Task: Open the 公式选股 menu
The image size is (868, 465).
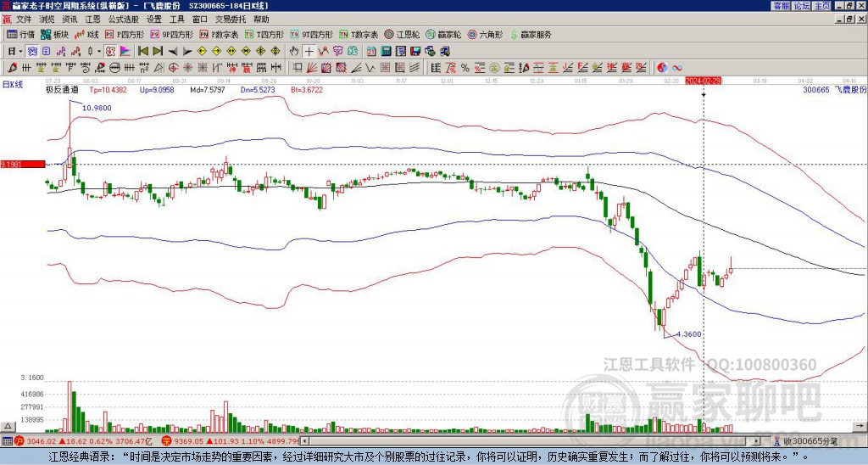Action: click(124, 20)
